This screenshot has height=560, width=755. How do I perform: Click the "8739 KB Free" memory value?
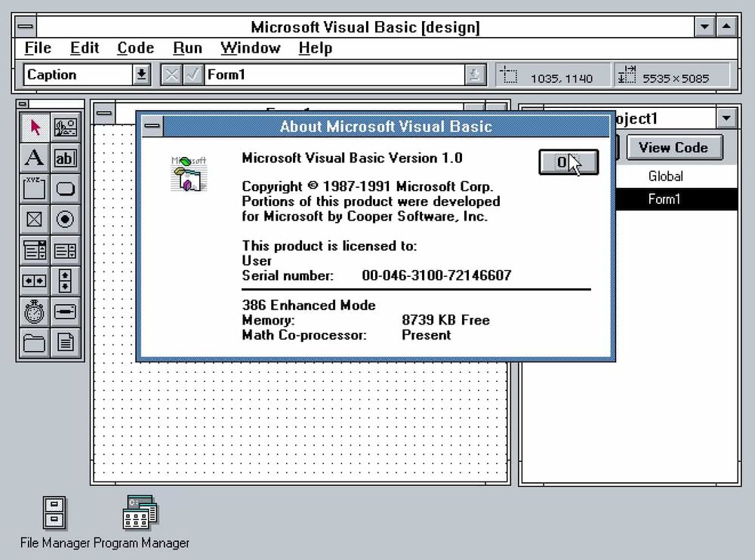pyautogui.click(x=445, y=320)
